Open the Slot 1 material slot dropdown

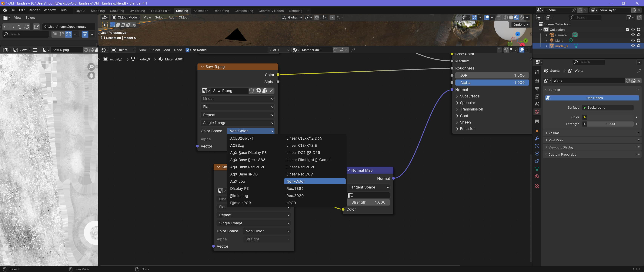point(279,50)
